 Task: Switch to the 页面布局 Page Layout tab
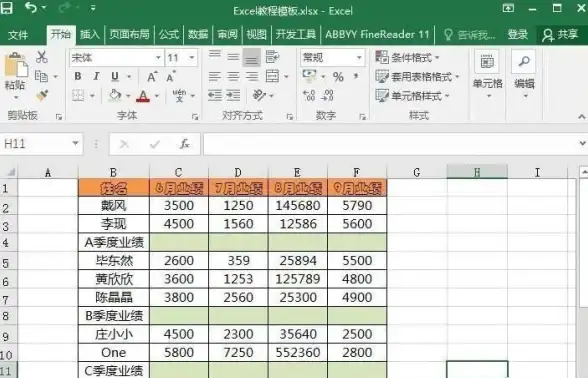coord(129,35)
